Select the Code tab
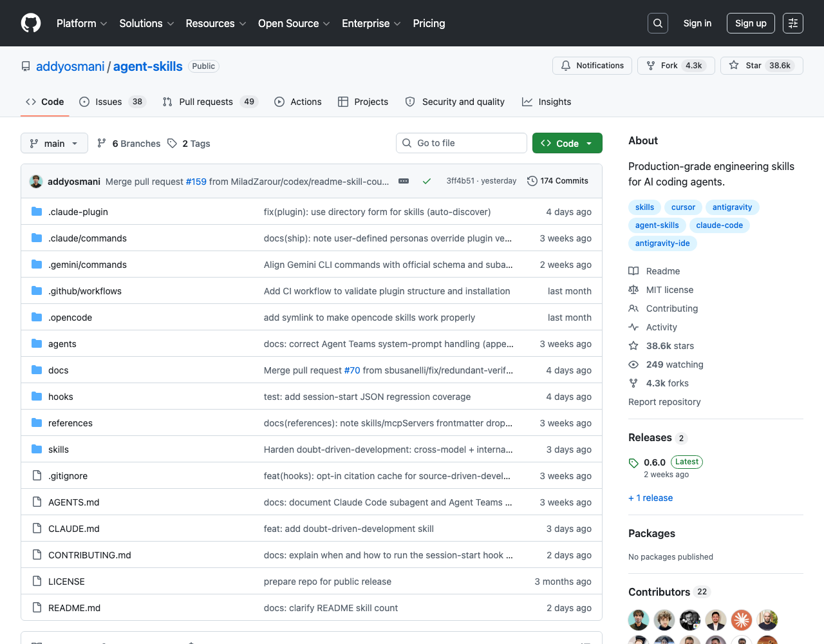Viewport: 824px width, 644px height. (x=44, y=102)
